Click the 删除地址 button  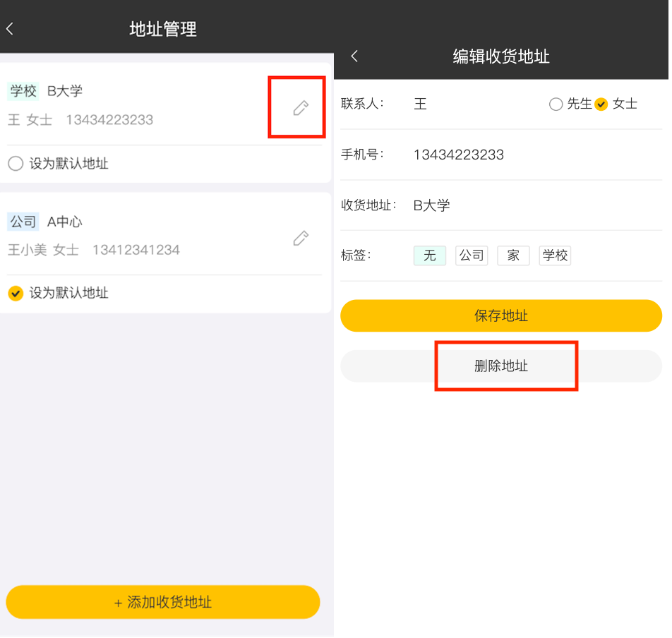pos(501,366)
